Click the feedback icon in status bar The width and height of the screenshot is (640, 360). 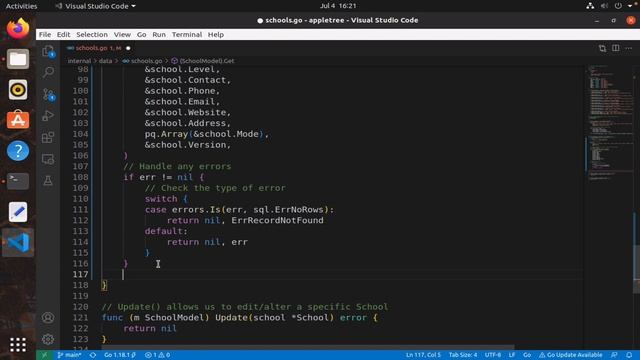[x=614, y=355]
